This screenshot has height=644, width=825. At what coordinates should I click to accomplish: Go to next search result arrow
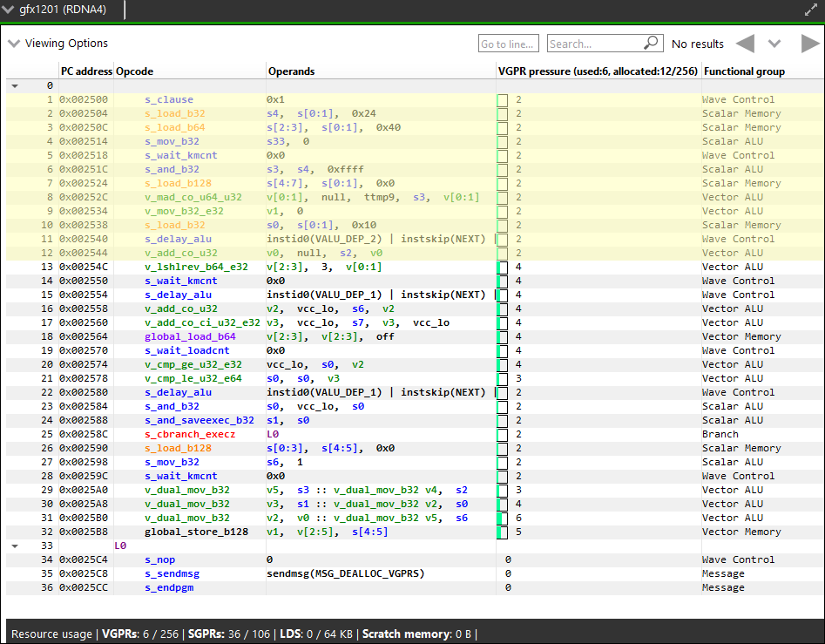[810, 44]
